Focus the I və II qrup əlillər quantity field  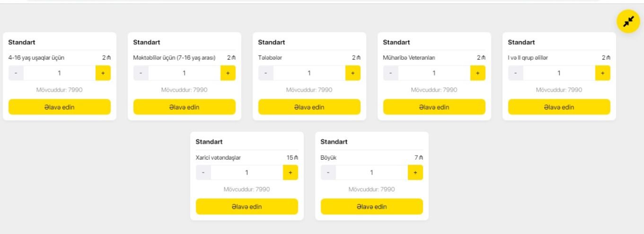tap(559, 73)
